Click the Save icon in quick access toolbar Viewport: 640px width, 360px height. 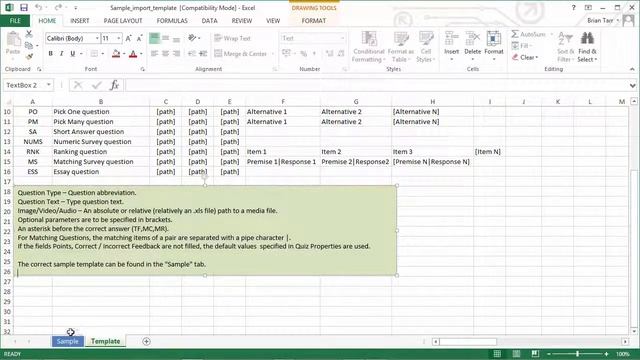(24, 8)
